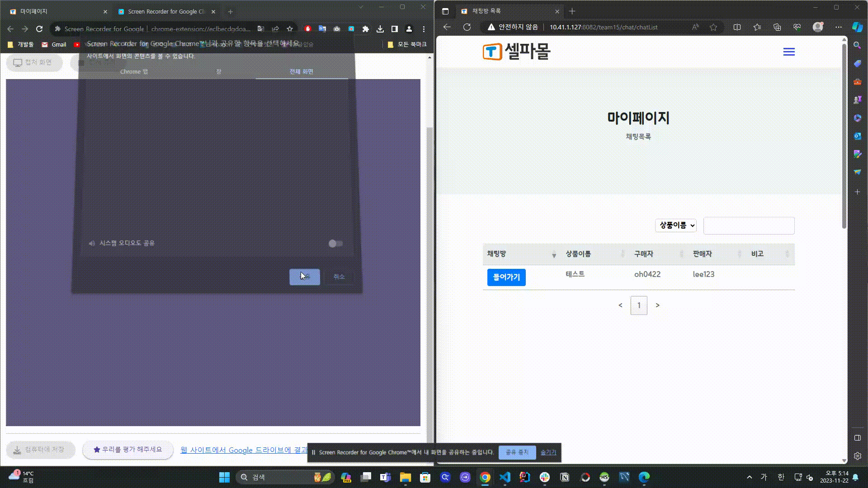Refresh the Edge chat list page
This screenshot has height=488, width=868.
tap(467, 27)
